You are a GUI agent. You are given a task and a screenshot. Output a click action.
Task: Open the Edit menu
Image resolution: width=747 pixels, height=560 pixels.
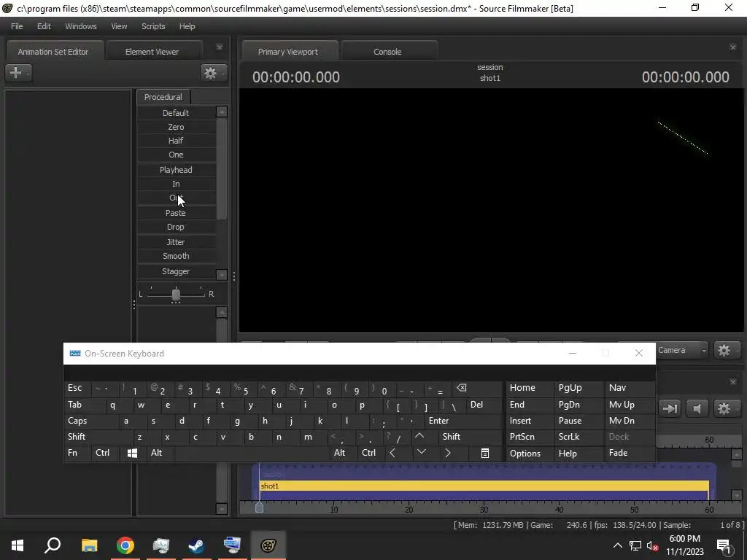tap(44, 26)
